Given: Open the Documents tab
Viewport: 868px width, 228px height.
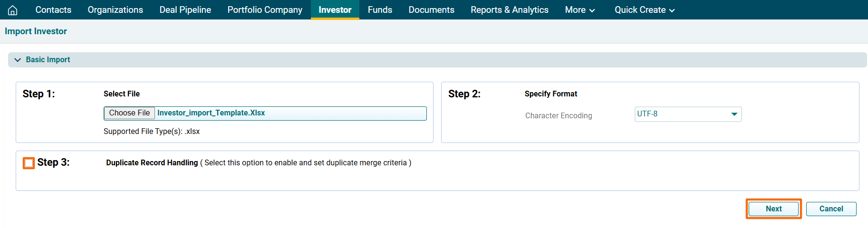Looking at the screenshot, I should coord(431,10).
